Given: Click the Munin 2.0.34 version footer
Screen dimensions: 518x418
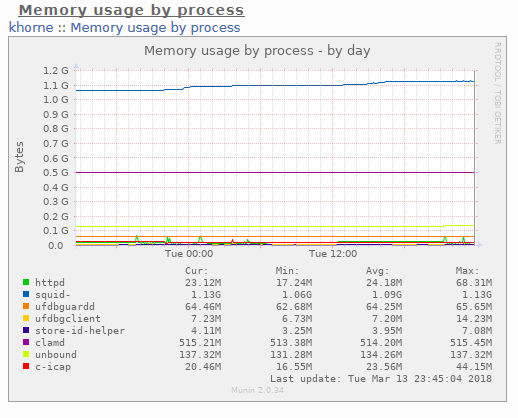Looking at the screenshot, I should 257,390.
